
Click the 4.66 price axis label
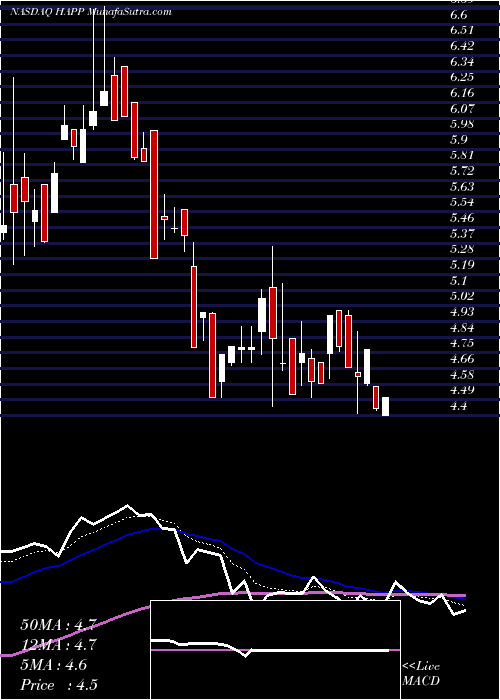coord(462,359)
